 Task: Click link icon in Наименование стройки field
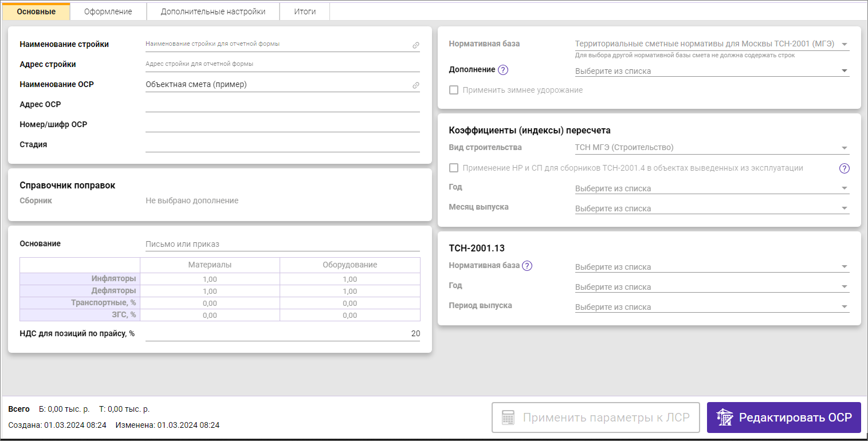(x=416, y=45)
